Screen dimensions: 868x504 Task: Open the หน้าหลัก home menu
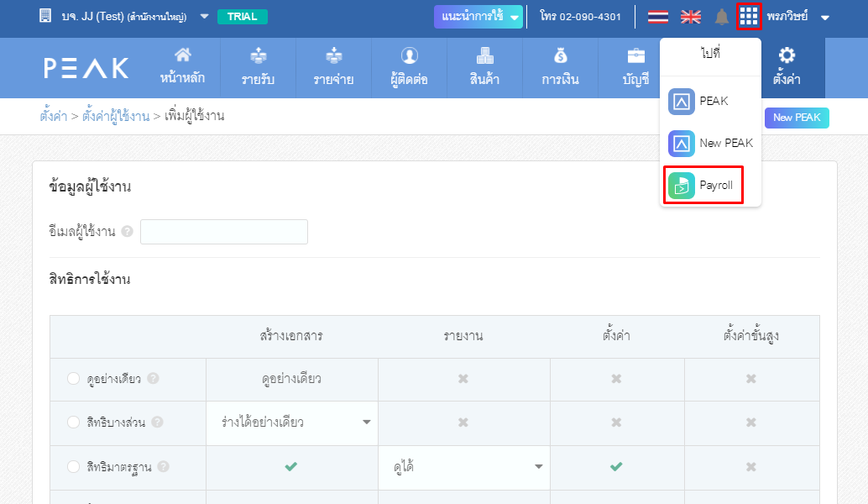point(182,67)
